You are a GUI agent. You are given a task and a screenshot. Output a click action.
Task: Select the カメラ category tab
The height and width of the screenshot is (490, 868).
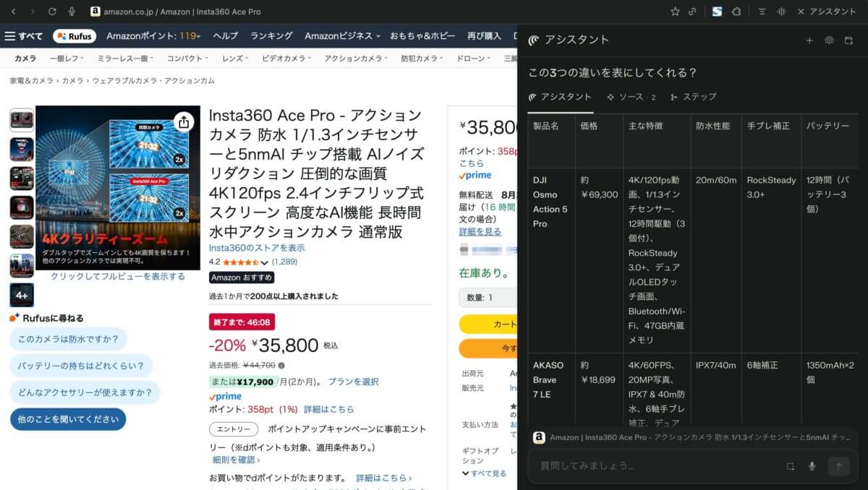point(26,59)
